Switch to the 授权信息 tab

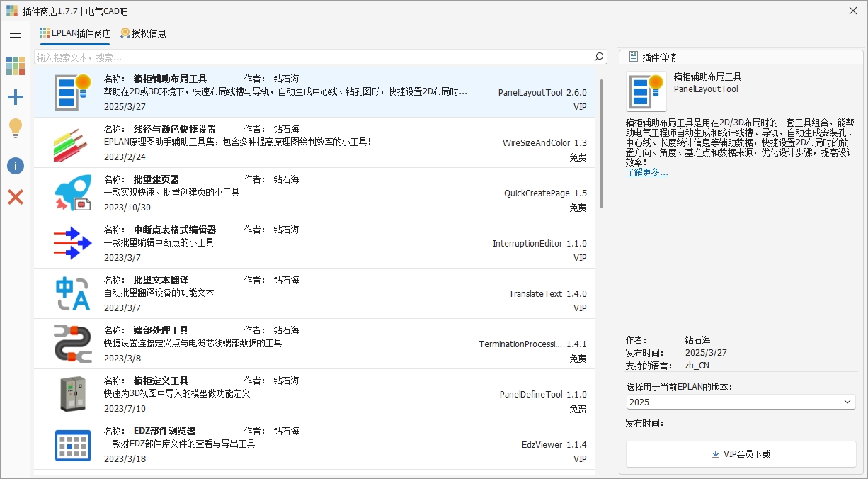[143, 33]
